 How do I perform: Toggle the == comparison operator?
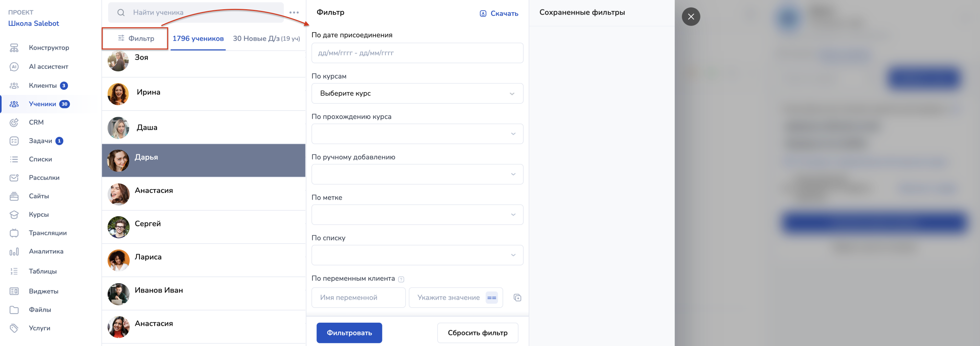(x=491, y=298)
